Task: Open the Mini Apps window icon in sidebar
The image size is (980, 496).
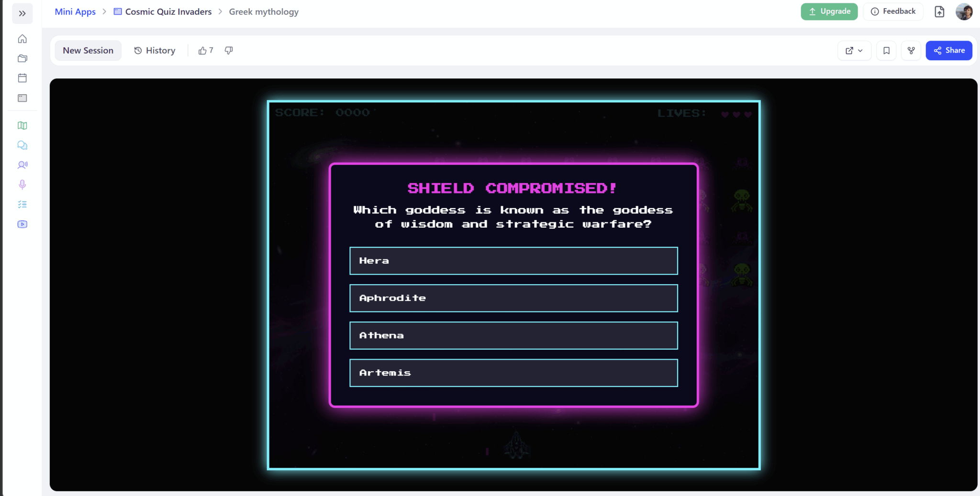Action: [22, 98]
